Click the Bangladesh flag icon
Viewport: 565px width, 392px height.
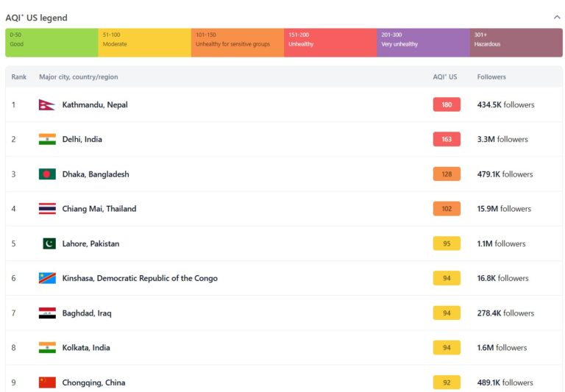[x=47, y=174]
